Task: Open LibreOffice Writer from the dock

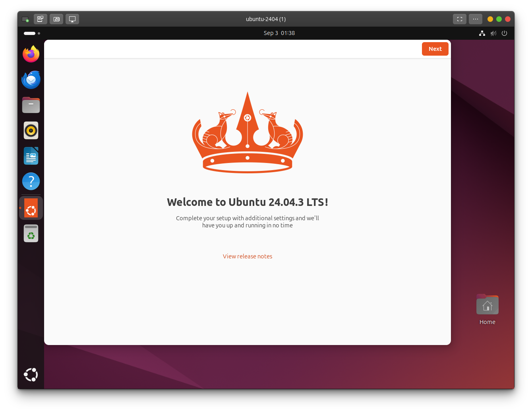Action: (31, 156)
